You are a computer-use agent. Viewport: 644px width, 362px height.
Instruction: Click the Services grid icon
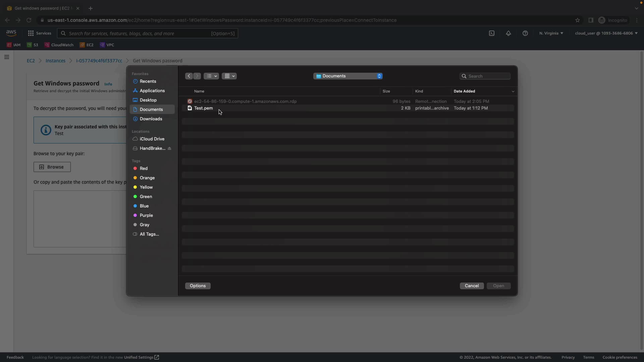[x=31, y=33]
